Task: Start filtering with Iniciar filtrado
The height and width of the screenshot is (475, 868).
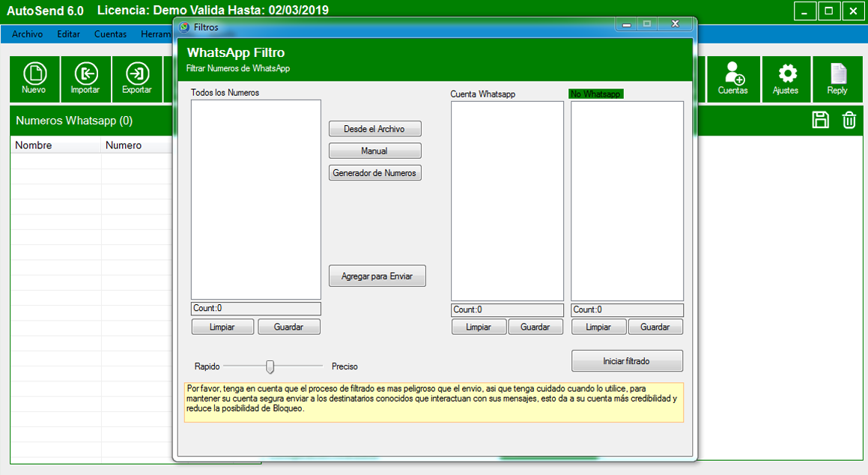Action: (x=627, y=361)
